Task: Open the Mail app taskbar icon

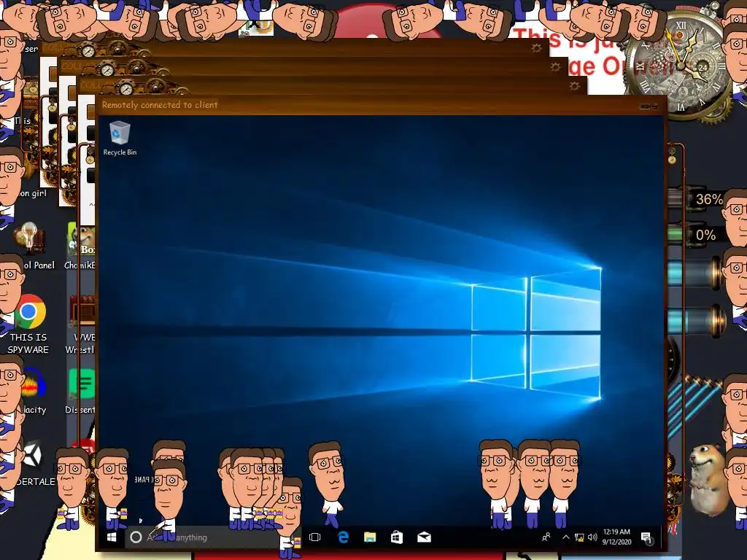Action: click(x=424, y=537)
